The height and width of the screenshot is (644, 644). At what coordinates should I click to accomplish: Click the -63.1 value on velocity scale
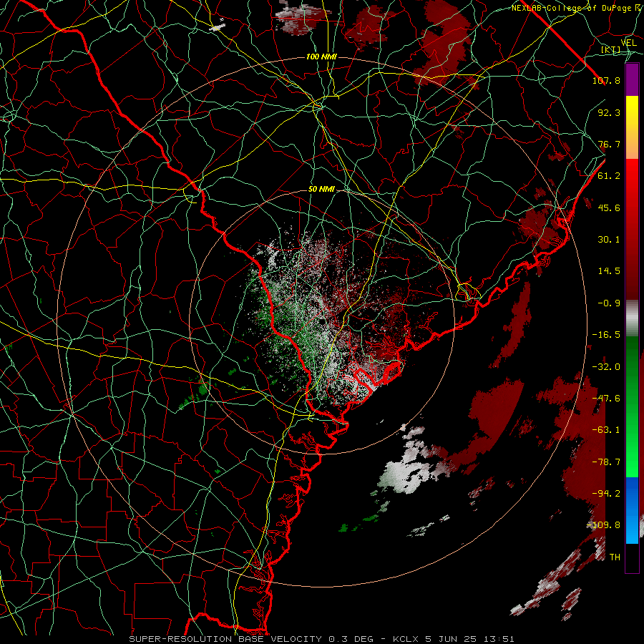coord(606,430)
